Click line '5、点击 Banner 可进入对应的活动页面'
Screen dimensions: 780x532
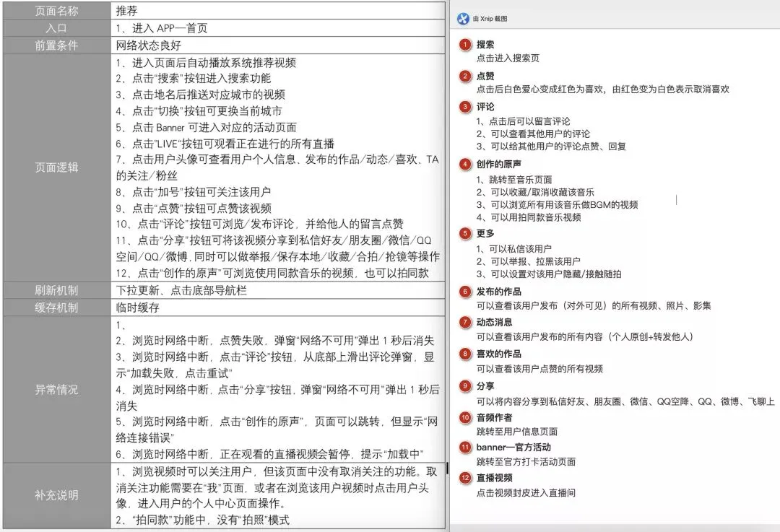coord(206,127)
